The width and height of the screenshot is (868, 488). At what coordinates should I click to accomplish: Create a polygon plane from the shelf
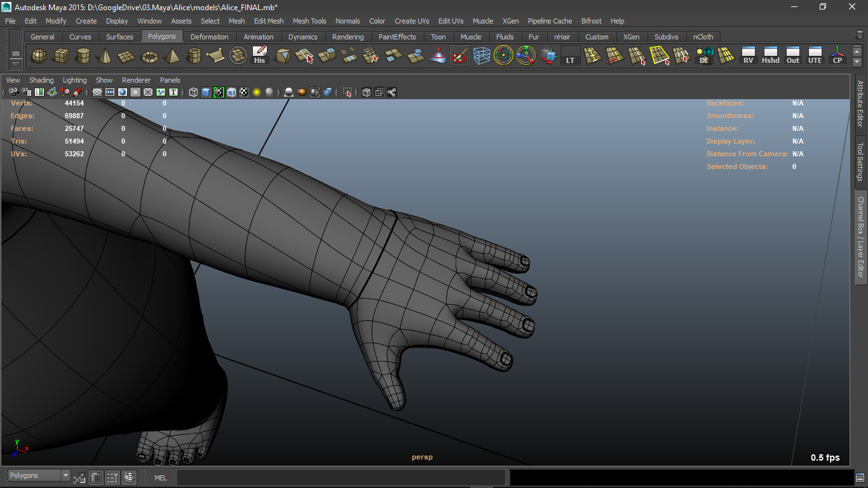127,56
